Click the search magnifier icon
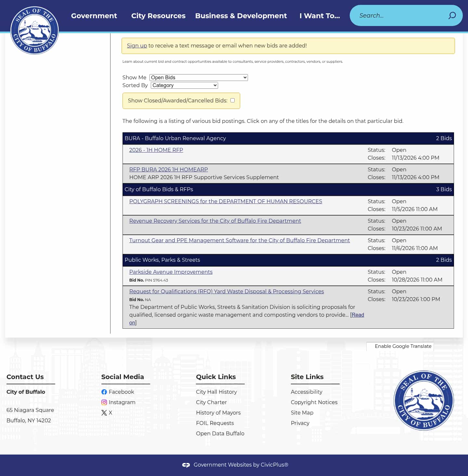 pos(452,16)
